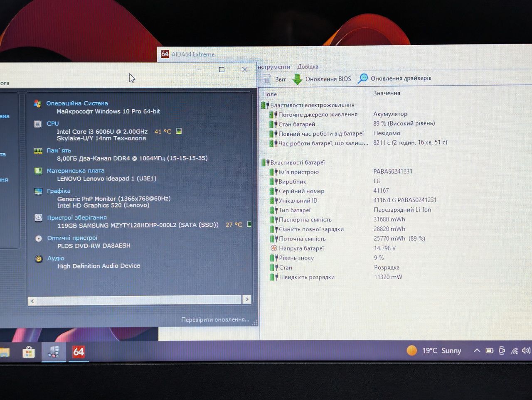This screenshot has height=400, width=532.
Task: Select the Стан батарей row label
Action: coord(297,124)
